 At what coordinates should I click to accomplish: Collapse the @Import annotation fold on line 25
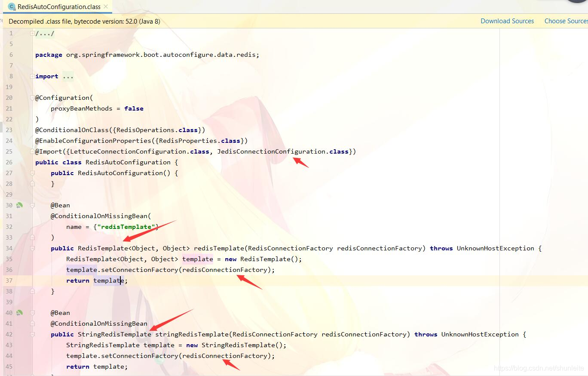32,151
